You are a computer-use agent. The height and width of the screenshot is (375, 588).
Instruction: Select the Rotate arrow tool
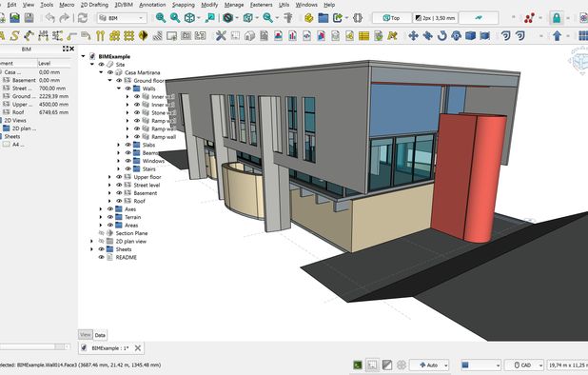[442, 35]
